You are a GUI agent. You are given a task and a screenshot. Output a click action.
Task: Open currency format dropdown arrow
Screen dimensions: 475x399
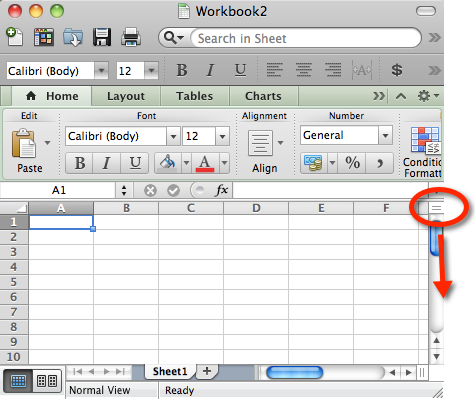tap(332, 163)
